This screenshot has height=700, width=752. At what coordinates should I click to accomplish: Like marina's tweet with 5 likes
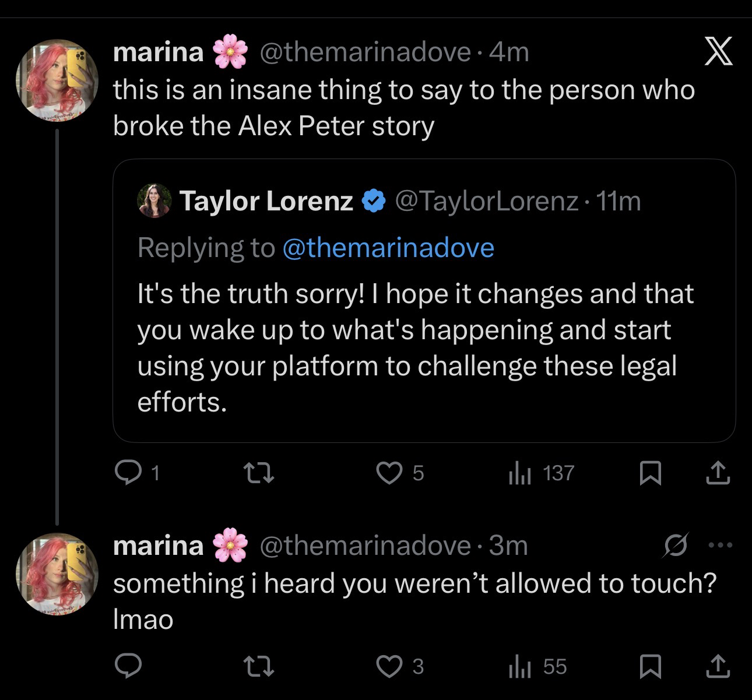(388, 473)
